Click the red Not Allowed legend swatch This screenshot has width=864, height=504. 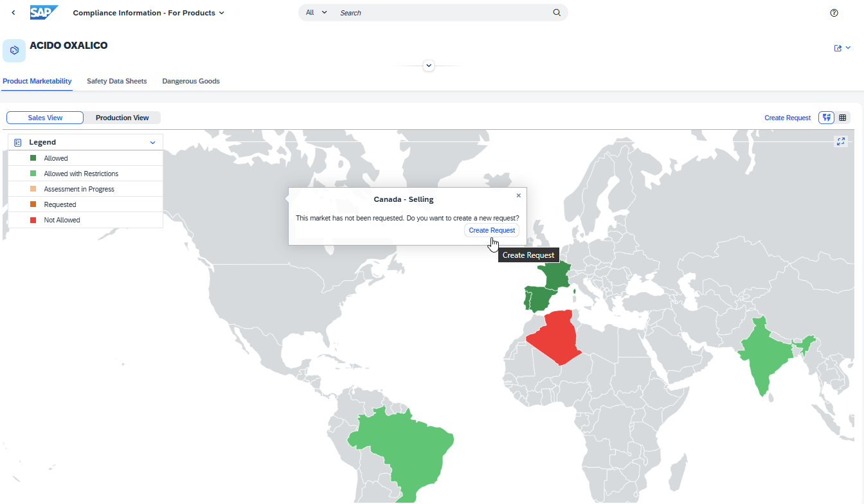[x=33, y=219]
